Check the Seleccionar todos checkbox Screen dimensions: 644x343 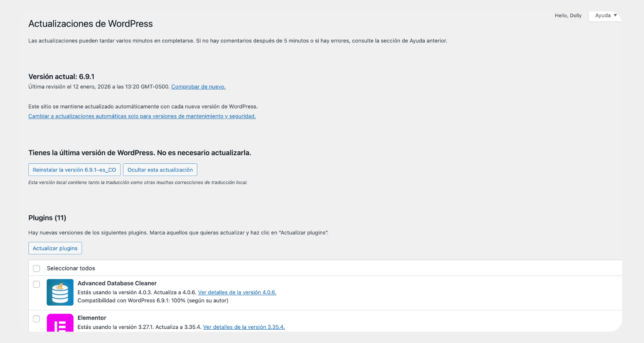click(36, 268)
